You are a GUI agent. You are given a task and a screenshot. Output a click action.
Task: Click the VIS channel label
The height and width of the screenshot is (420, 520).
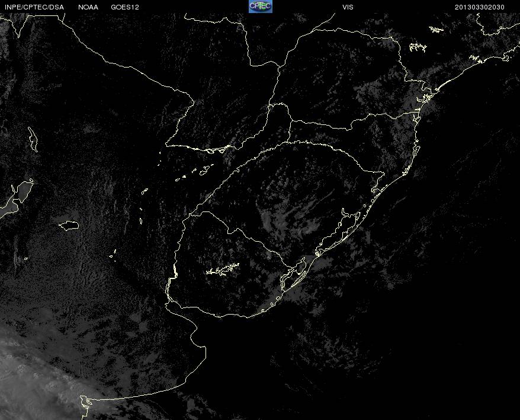348,7
